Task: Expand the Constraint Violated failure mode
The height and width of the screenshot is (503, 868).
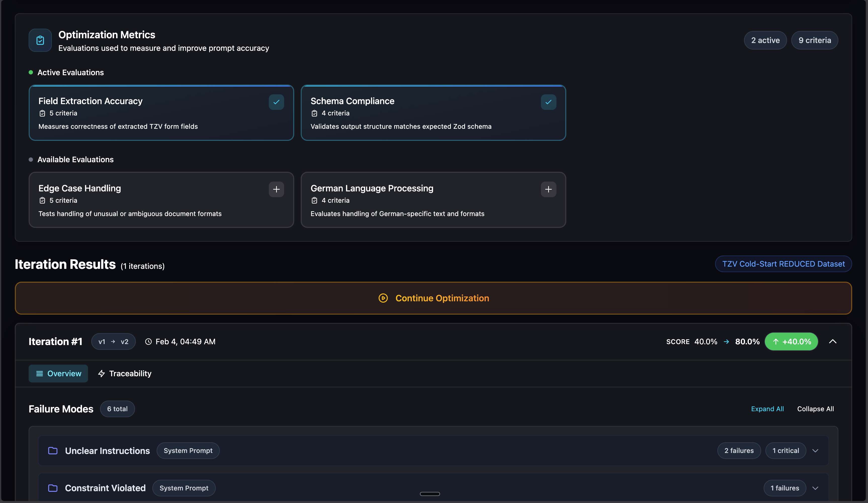Action: (x=815, y=488)
